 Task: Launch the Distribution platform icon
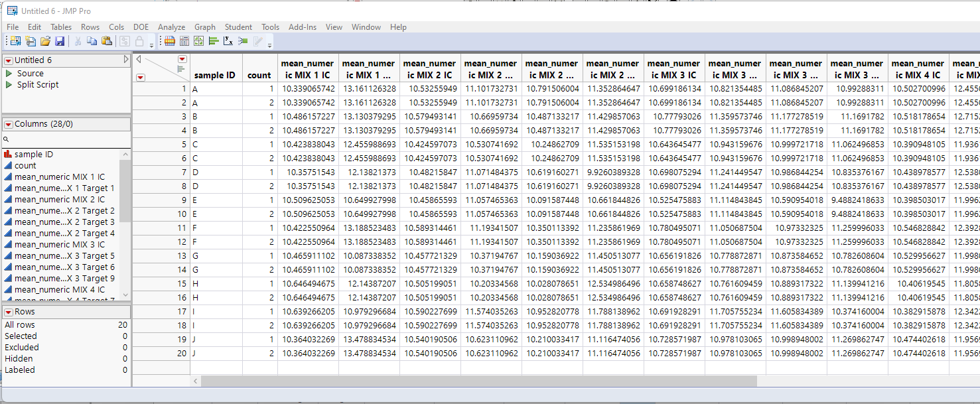click(x=214, y=41)
